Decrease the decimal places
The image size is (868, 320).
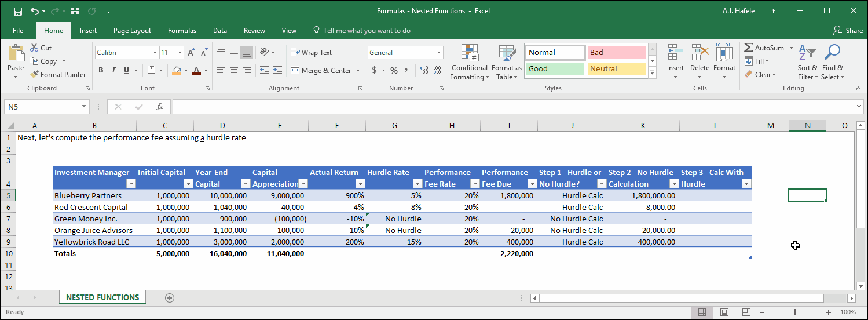click(x=437, y=70)
